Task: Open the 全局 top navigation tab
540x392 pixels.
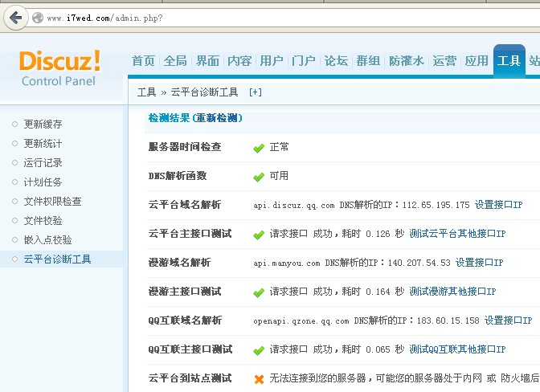Action: pyautogui.click(x=175, y=61)
